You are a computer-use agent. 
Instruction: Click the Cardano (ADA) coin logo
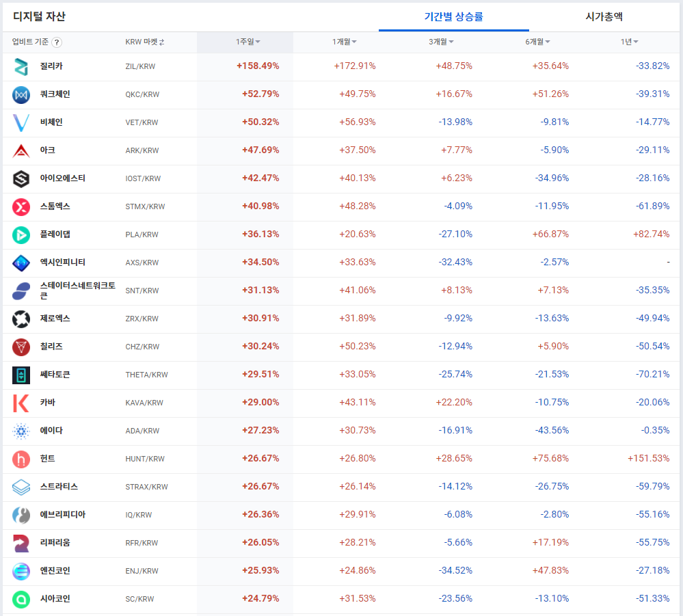21,431
